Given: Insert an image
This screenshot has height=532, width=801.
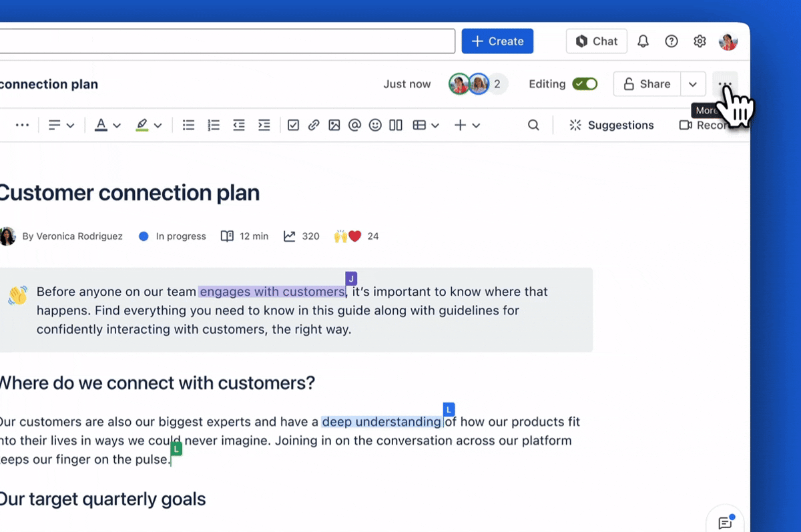Looking at the screenshot, I should point(334,125).
